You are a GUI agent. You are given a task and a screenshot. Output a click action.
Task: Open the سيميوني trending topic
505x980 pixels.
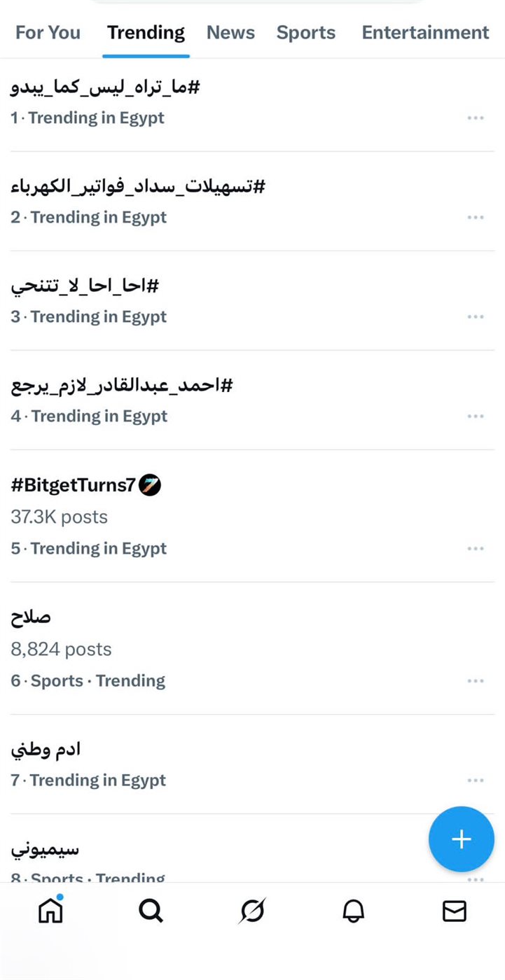point(45,850)
